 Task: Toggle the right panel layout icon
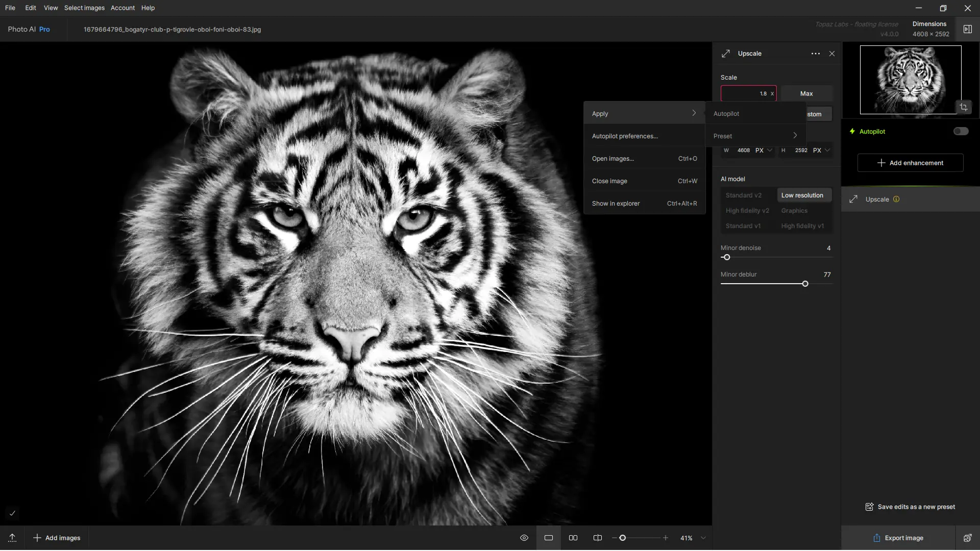[967, 29]
